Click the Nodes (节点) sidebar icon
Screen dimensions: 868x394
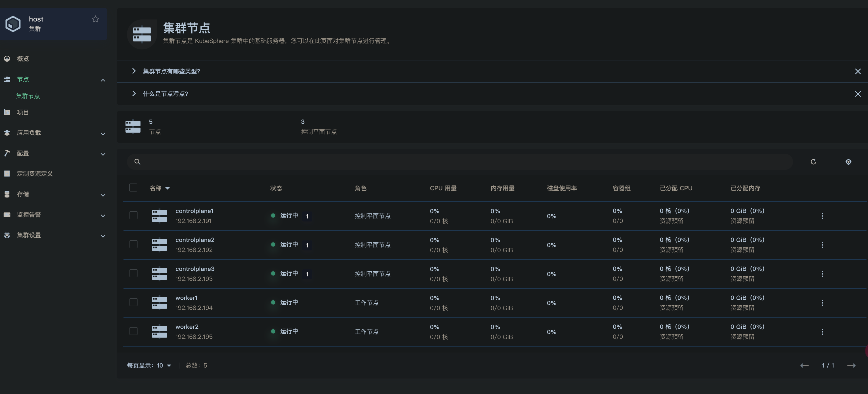7,79
